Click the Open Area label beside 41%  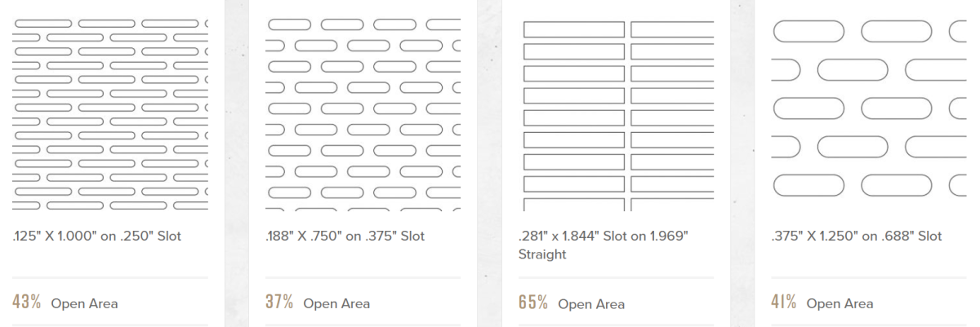click(840, 303)
